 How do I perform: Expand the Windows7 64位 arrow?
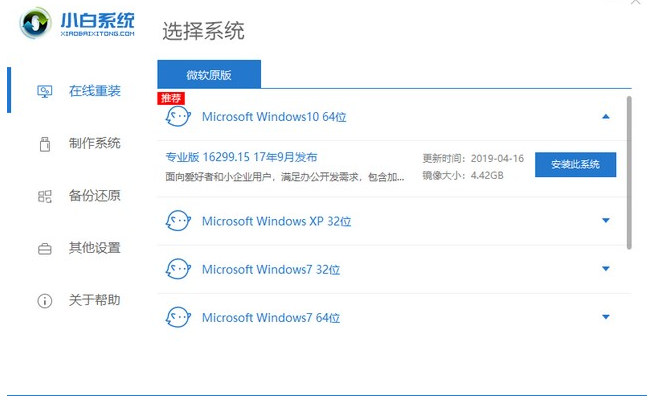coord(606,317)
